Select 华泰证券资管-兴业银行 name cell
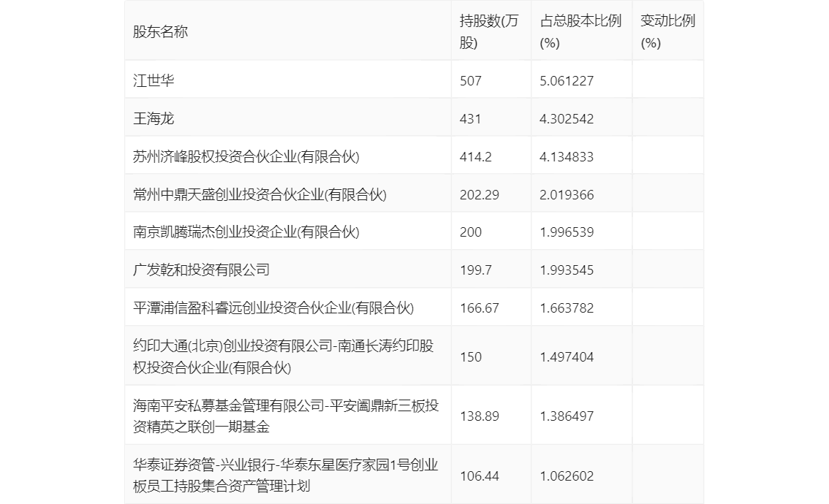The height and width of the screenshot is (504, 829). pyautogui.click(x=286, y=476)
